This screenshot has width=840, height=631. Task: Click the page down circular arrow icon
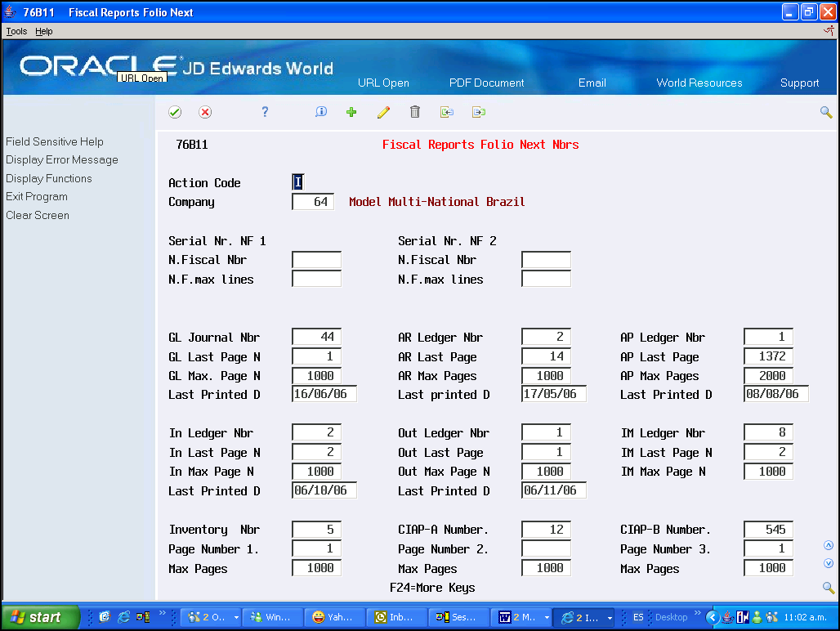(829, 563)
